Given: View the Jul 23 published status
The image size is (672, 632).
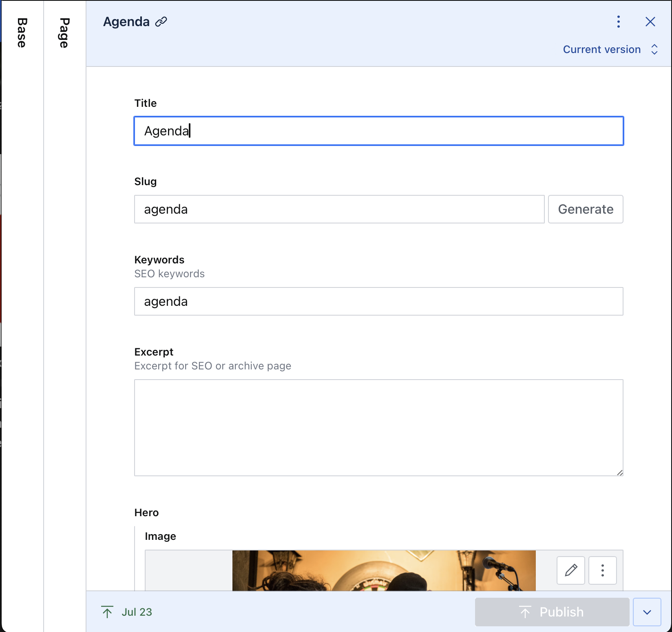Looking at the screenshot, I should [x=126, y=612].
